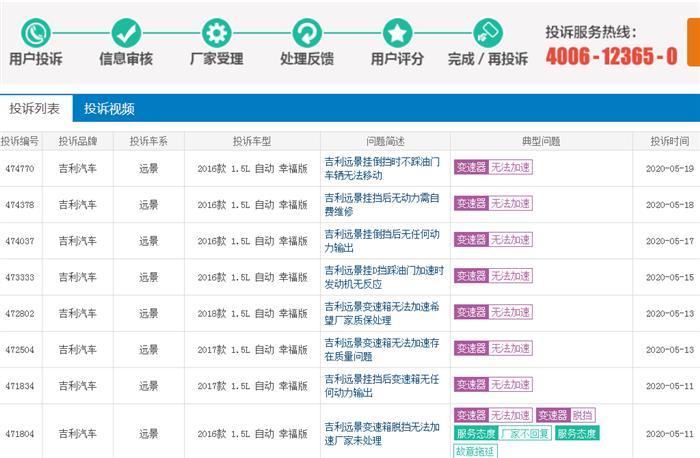Select complaint number 474378
Image resolution: width=700 pixels, height=458 pixels.
coord(20,205)
